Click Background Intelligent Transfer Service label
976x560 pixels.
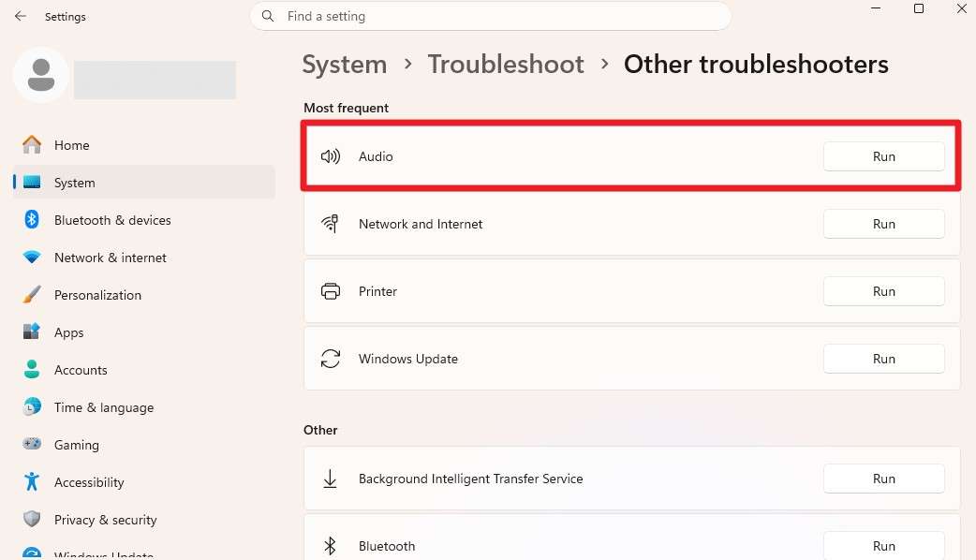coord(470,479)
